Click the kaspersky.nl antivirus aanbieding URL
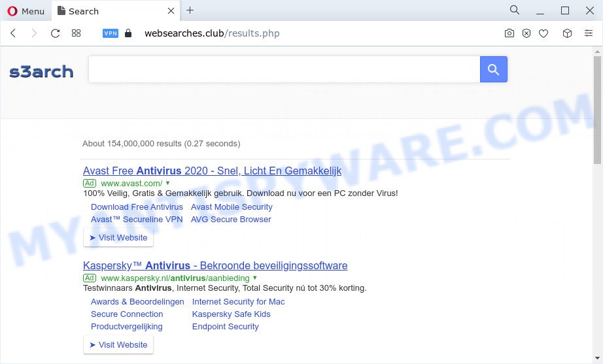The height and width of the screenshot is (364, 603). coord(175,278)
